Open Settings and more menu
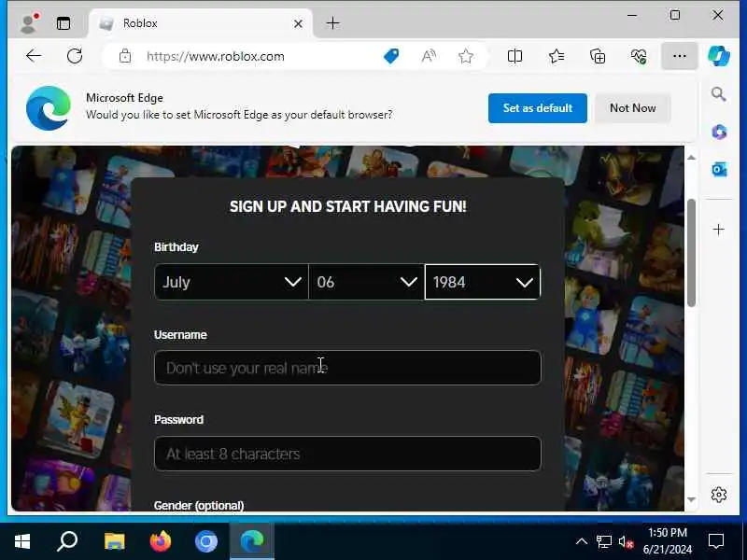747x560 pixels. (x=680, y=56)
